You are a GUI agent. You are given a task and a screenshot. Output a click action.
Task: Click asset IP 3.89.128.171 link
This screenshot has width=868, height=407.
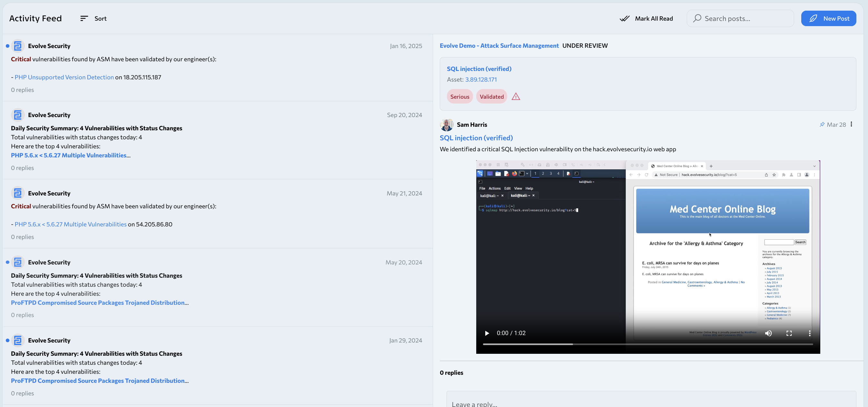click(480, 80)
